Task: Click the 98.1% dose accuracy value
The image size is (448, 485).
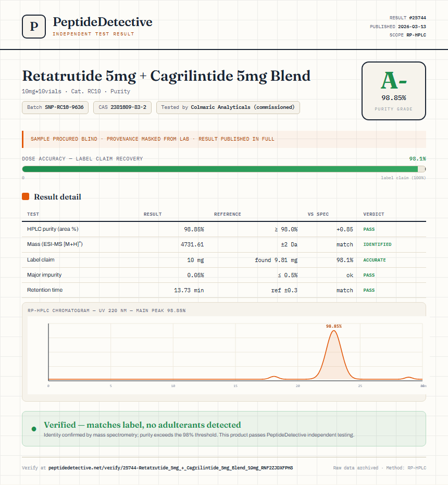Action: click(x=417, y=159)
